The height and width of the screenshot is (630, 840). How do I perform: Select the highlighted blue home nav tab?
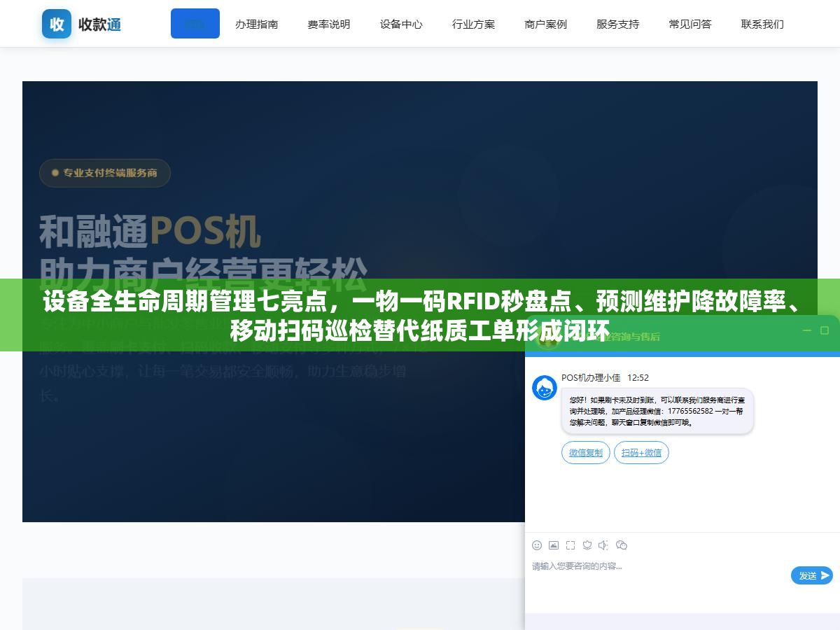(x=195, y=24)
